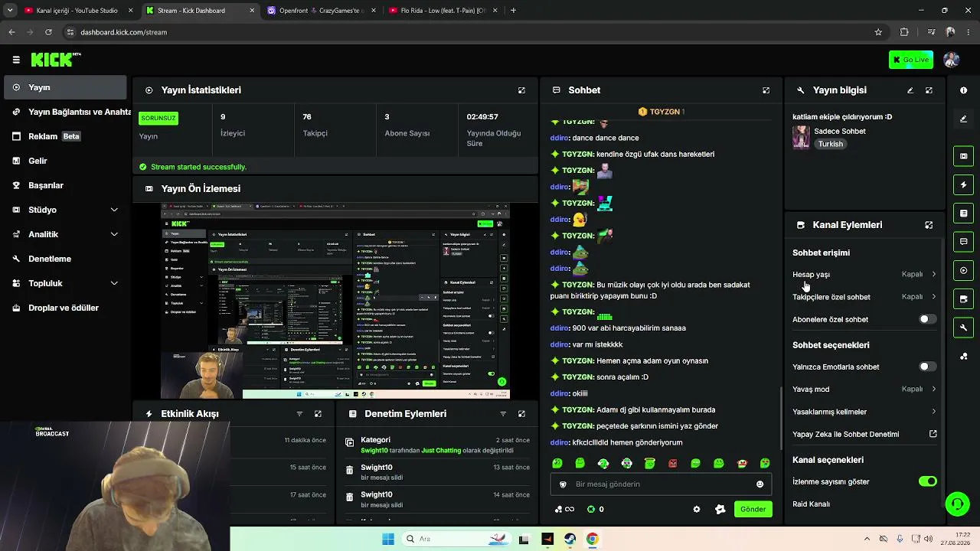
Task: Click the Turkish language tag
Action: pos(830,144)
